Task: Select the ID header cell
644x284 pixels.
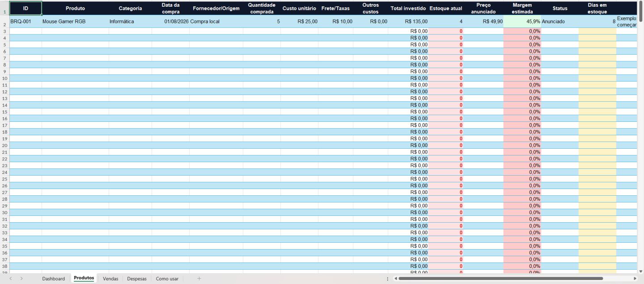Action: (25, 8)
